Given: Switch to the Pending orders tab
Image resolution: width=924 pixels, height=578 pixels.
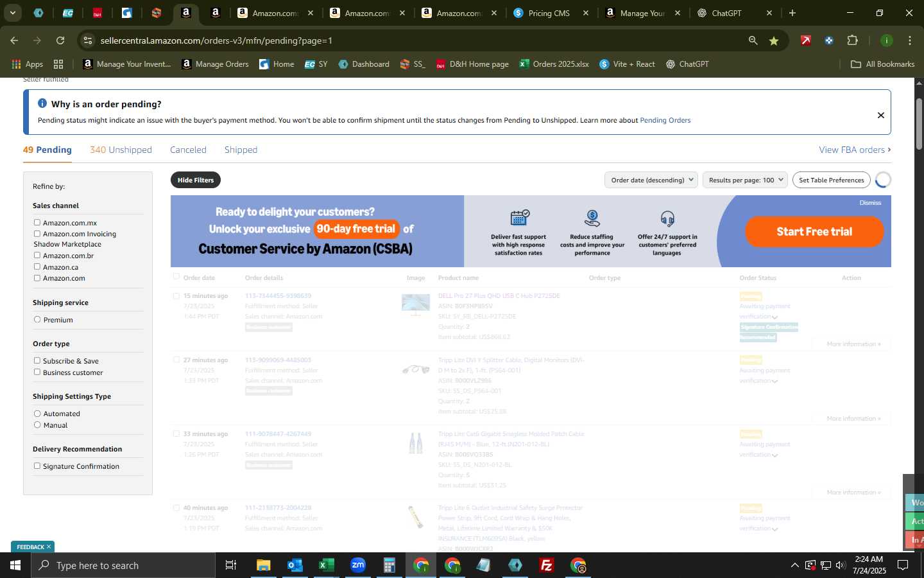Looking at the screenshot, I should [x=47, y=150].
